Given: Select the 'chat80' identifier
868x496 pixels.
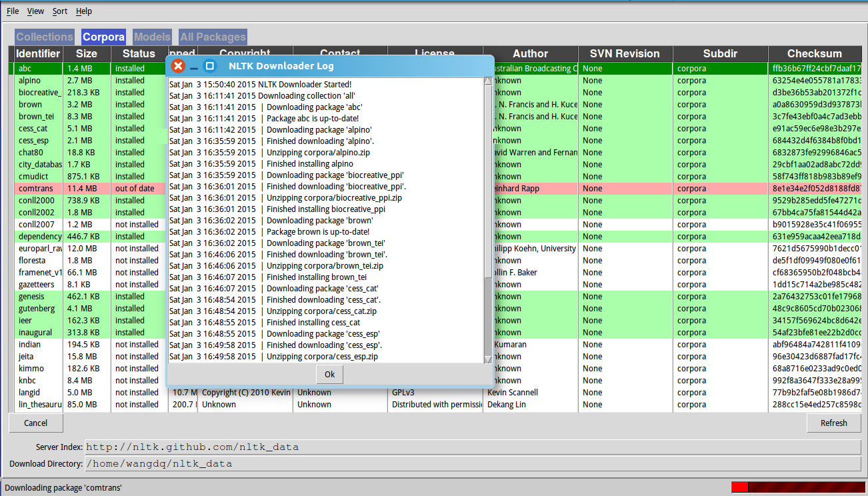Looking at the screenshot, I should tap(30, 153).
